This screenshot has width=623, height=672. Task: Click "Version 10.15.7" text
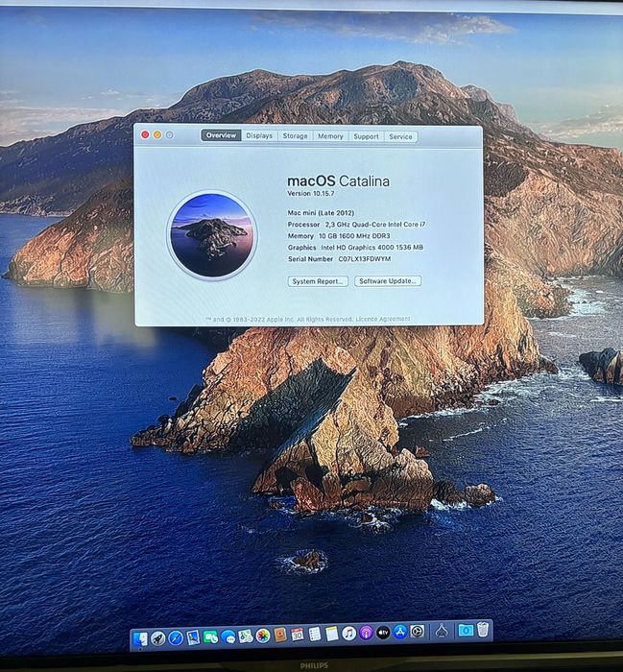tap(311, 193)
